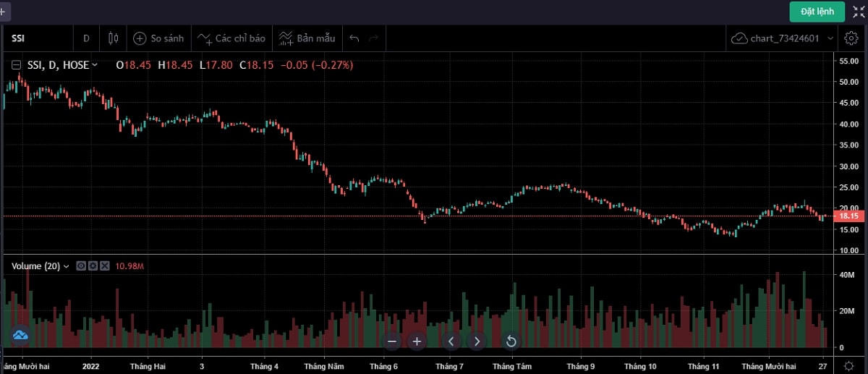This screenshot has height=374, width=868.
Task: Open candlestick chart style selector
Action: point(113,38)
